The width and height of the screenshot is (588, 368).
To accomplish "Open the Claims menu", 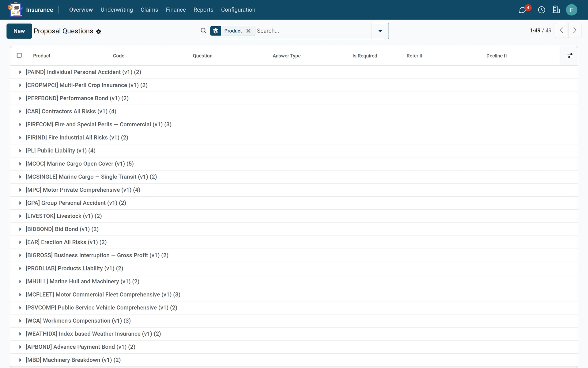I will [x=149, y=10].
